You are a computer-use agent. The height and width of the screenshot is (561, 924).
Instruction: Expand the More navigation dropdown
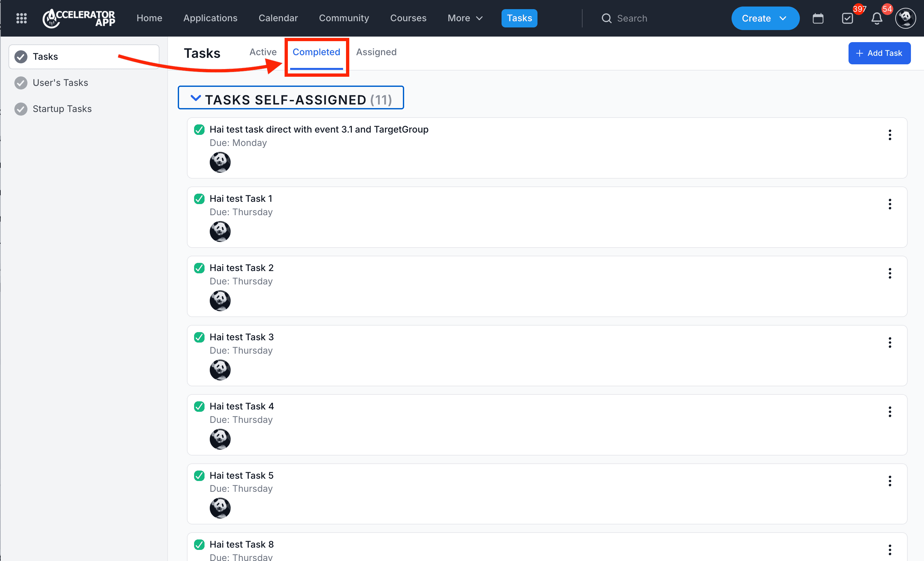pyautogui.click(x=465, y=18)
